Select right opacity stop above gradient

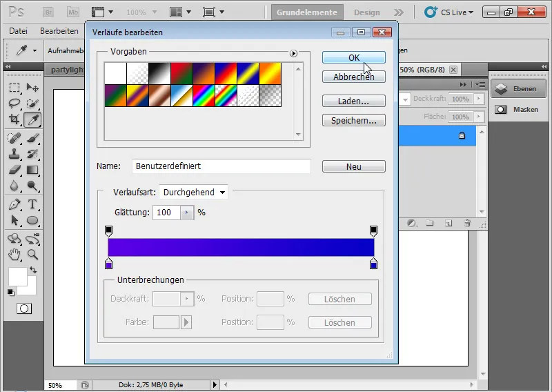(373, 231)
